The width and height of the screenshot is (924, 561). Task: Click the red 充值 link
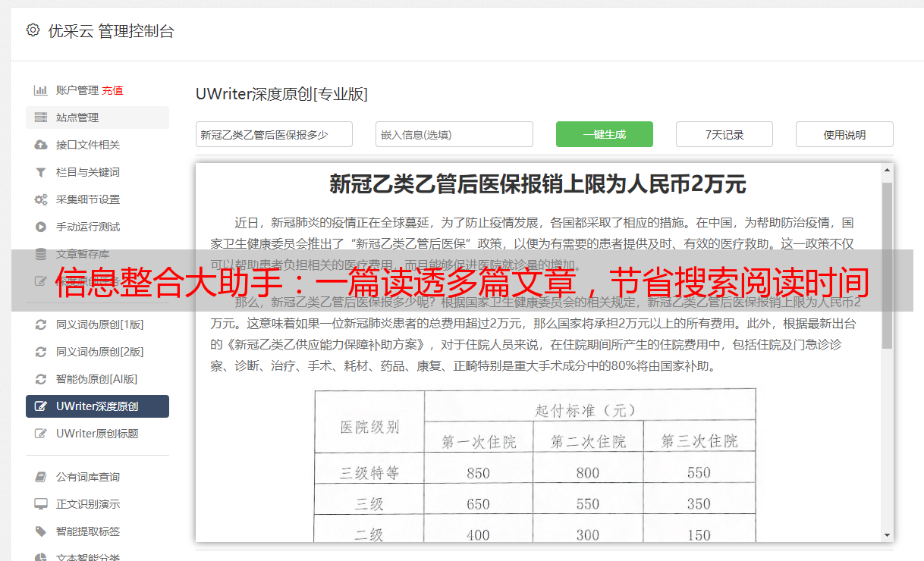coord(112,90)
